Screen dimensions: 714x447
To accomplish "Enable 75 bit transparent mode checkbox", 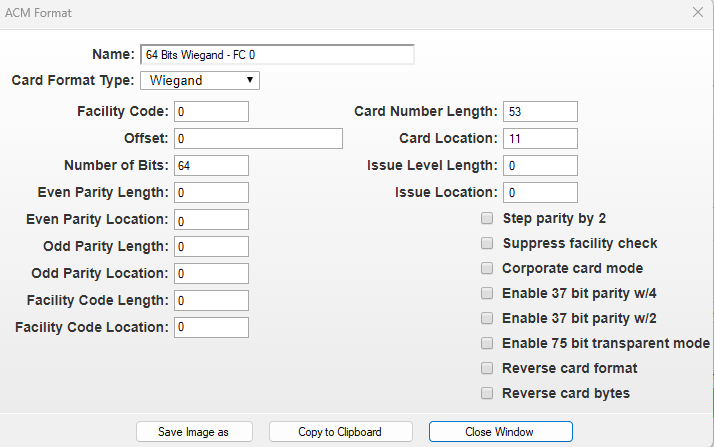I will click(x=487, y=343).
